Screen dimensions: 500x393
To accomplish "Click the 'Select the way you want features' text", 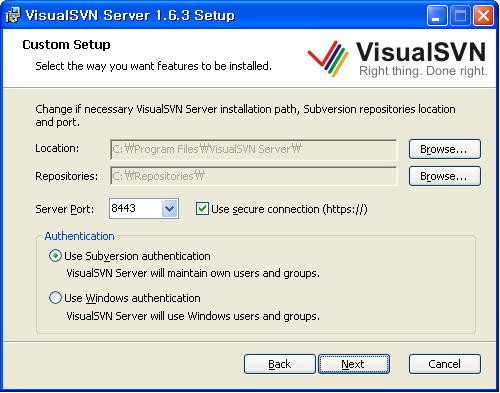I will click(153, 66).
